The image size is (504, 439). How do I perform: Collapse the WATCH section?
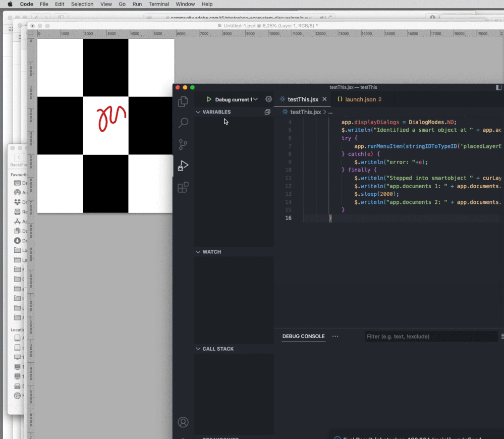pos(198,251)
